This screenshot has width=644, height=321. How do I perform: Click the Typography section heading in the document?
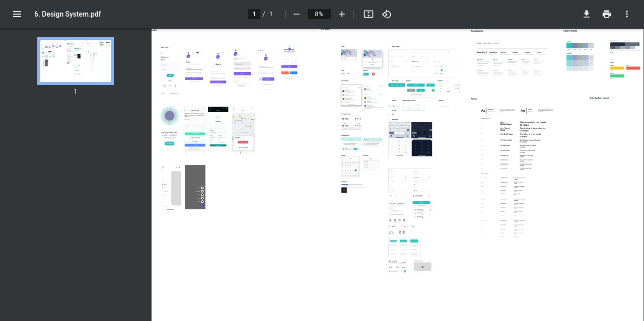477,31
